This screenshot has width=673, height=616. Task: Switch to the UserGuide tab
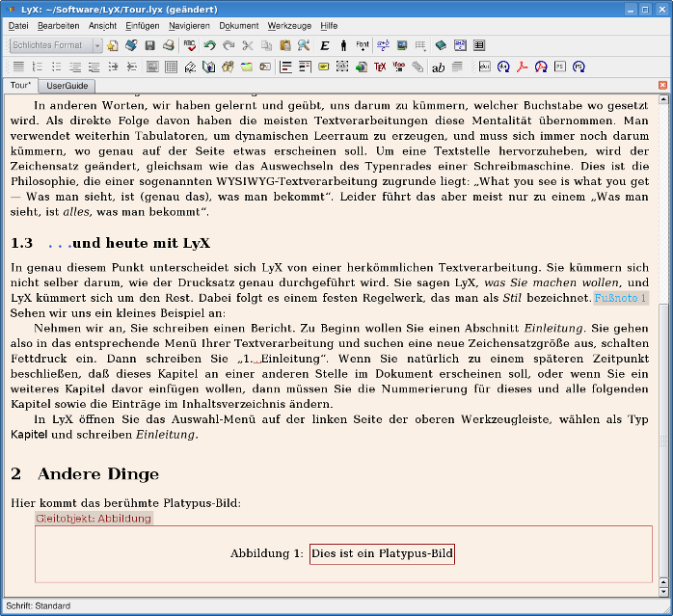click(x=67, y=86)
